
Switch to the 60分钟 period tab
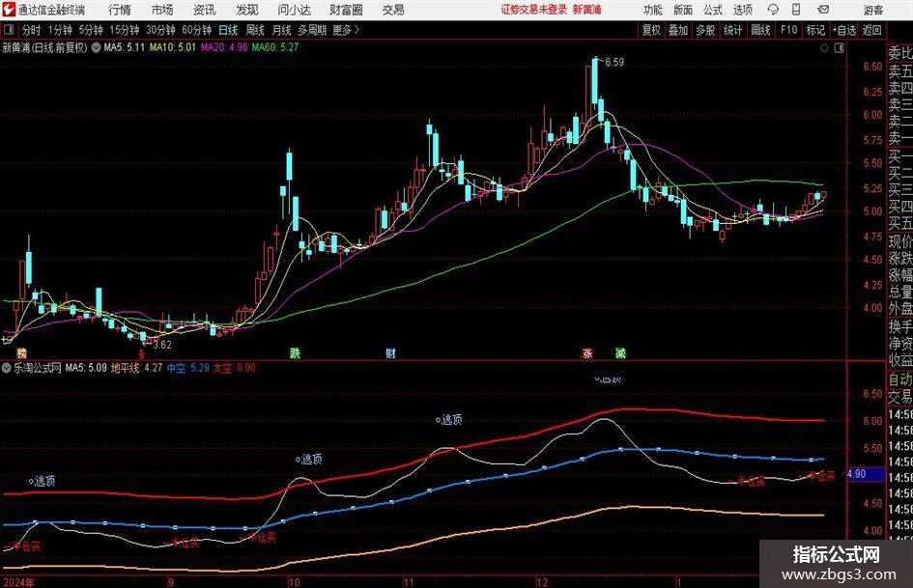coord(197,30)
